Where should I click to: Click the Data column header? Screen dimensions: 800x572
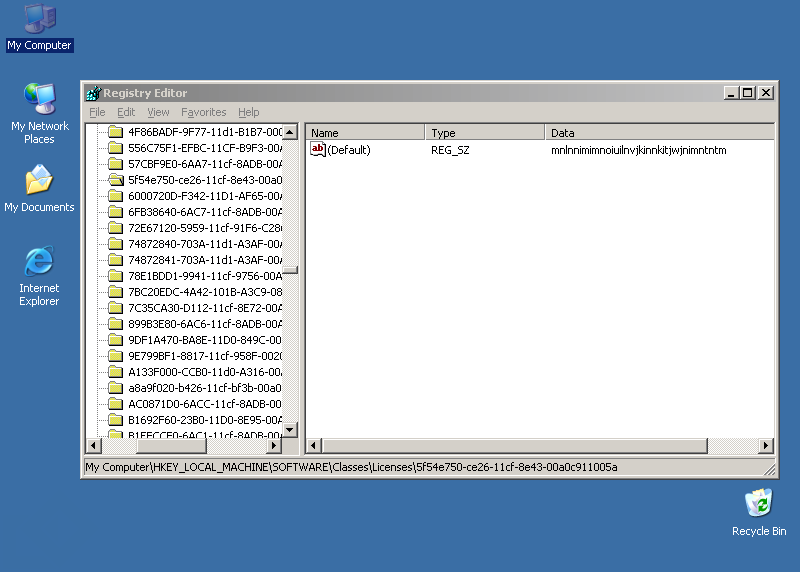click(660, 133)
